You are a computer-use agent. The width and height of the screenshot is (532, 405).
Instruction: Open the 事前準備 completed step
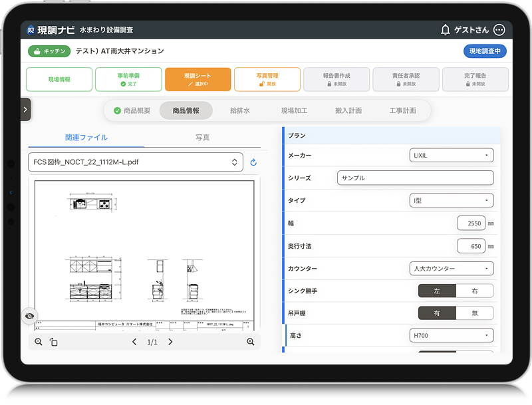click(128, 79)
